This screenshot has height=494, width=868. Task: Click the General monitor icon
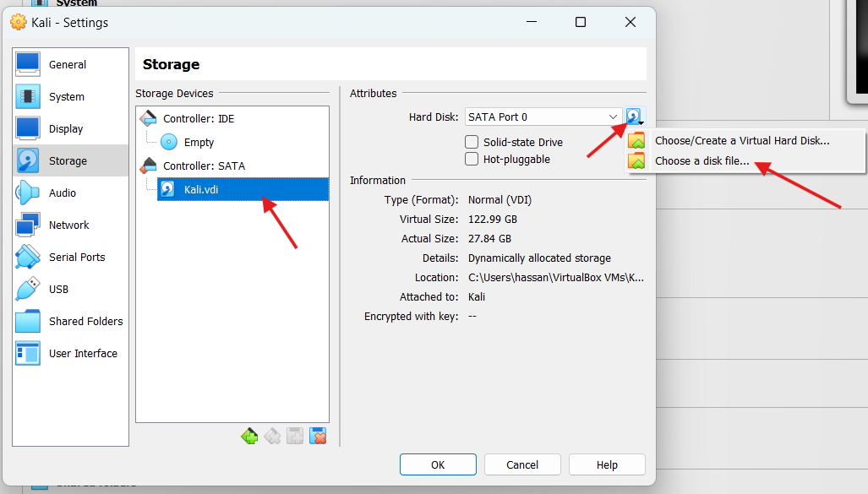28,64
